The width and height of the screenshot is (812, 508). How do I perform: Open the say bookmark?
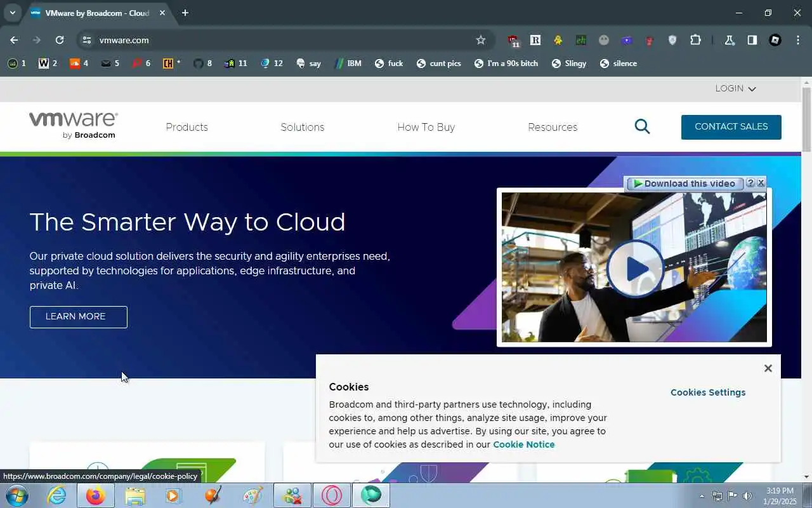(308, 63)
